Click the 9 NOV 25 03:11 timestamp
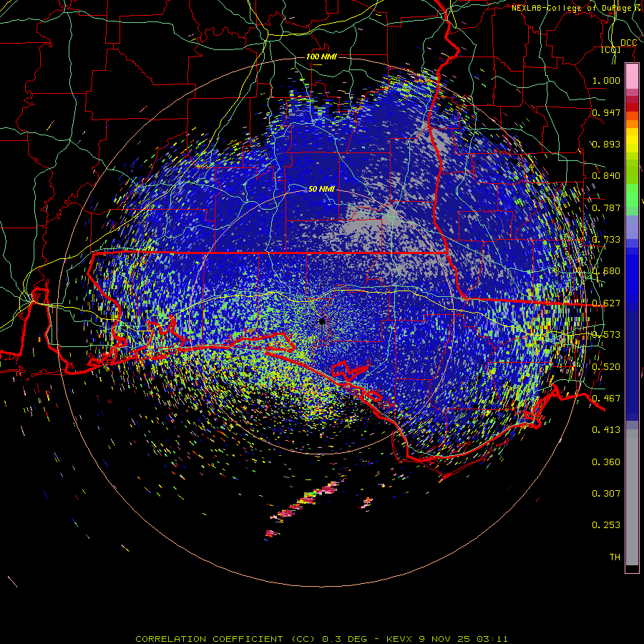Viewport: 644px width, 644px height. pos(463,639)
